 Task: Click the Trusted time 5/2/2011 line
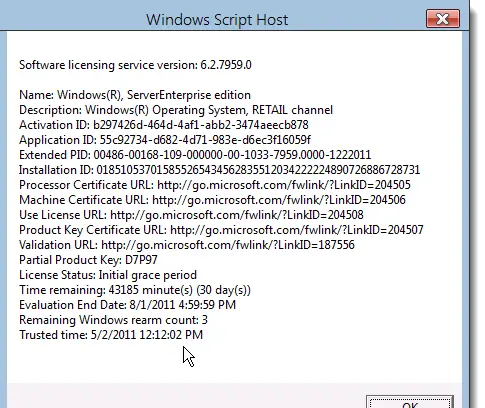111,335
